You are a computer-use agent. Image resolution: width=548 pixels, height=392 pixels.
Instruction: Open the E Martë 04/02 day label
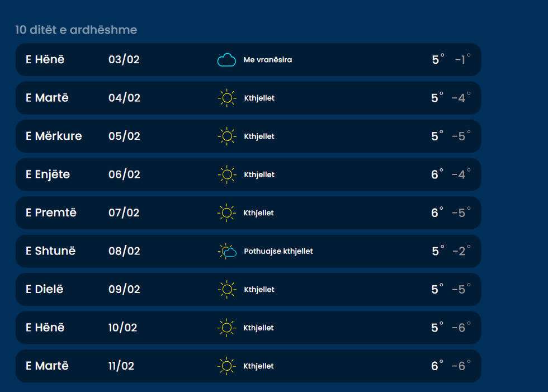pyautogui.click(x=47, y=98)
